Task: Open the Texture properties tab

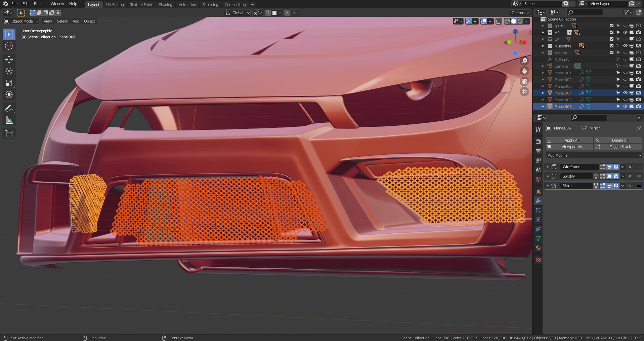Action: point(538,260)
